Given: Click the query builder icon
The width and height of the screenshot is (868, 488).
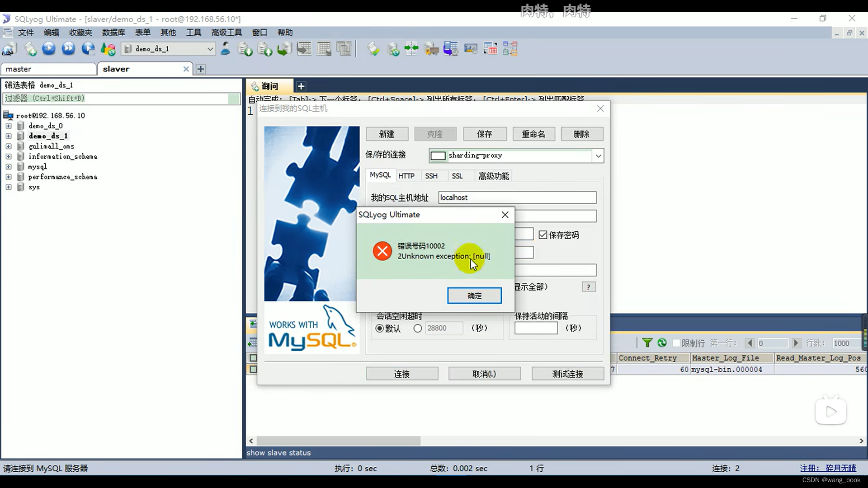Looking at the screenshot, I should [x=491, y=49].
